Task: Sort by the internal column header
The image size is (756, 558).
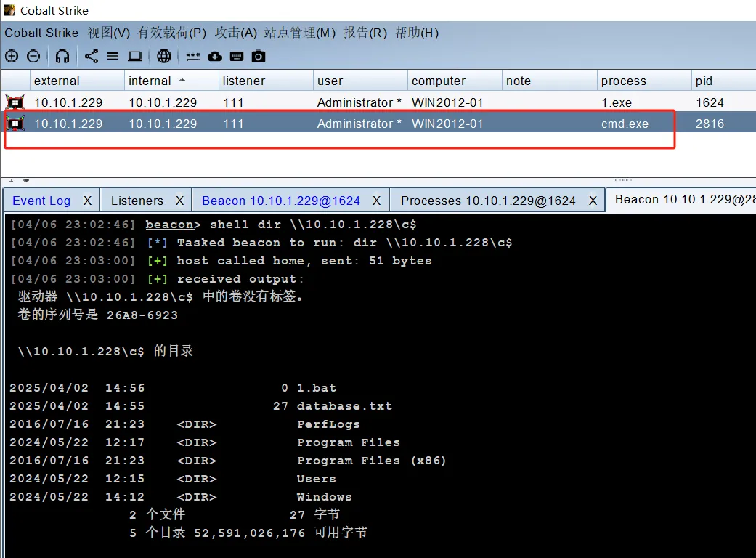Action: click(x=171, y=81)
